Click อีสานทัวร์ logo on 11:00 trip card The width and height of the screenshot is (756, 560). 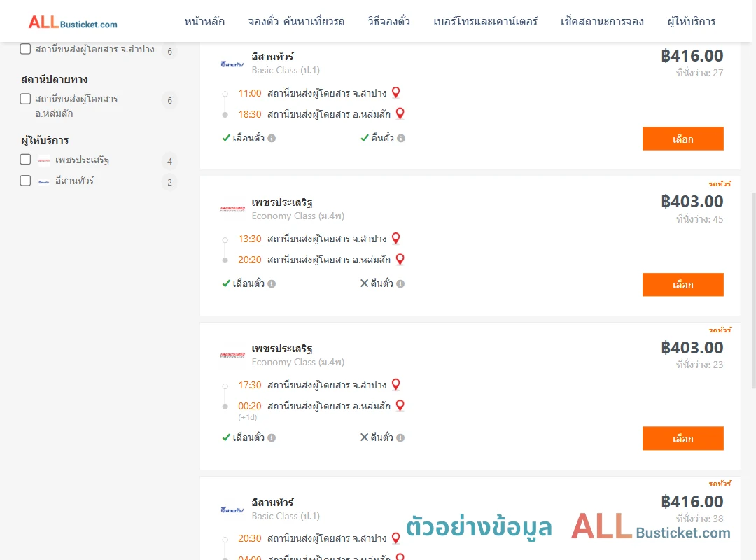[x=232, y=64]
